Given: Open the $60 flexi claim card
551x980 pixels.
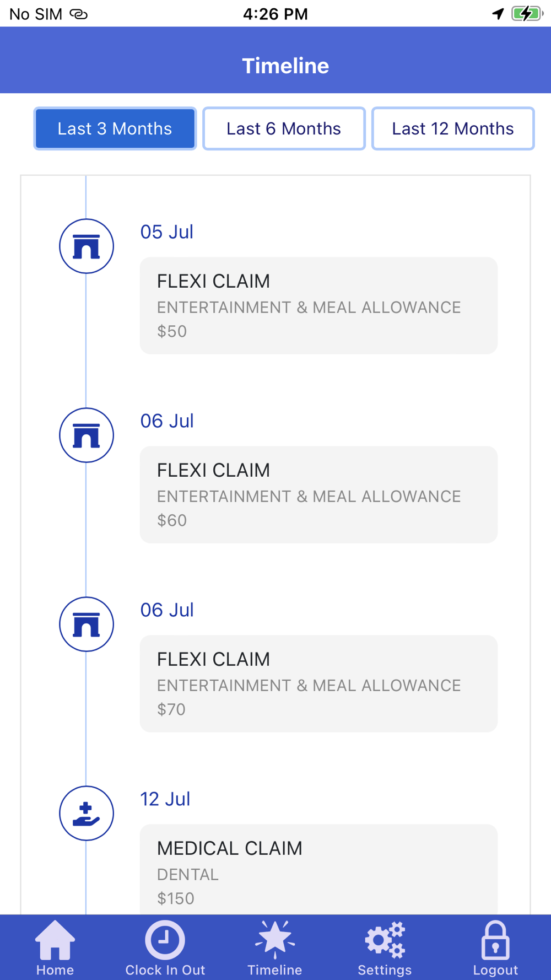Looking at the screenshot, I should pyautogui.click(x=318, y=494).
